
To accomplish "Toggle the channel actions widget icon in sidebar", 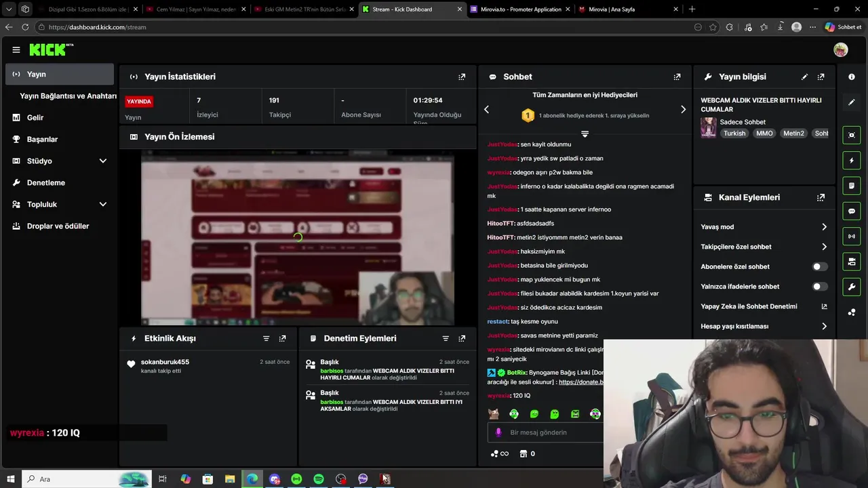I will click(852, 262).
